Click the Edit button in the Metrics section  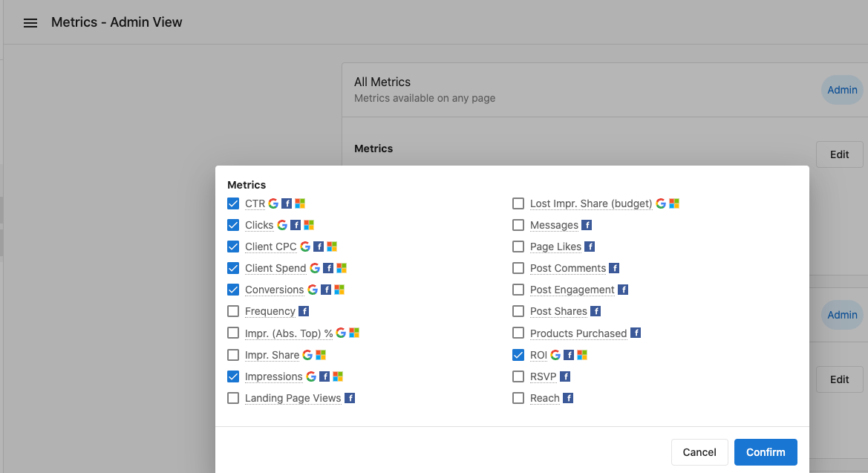click(x=839, y=154)
